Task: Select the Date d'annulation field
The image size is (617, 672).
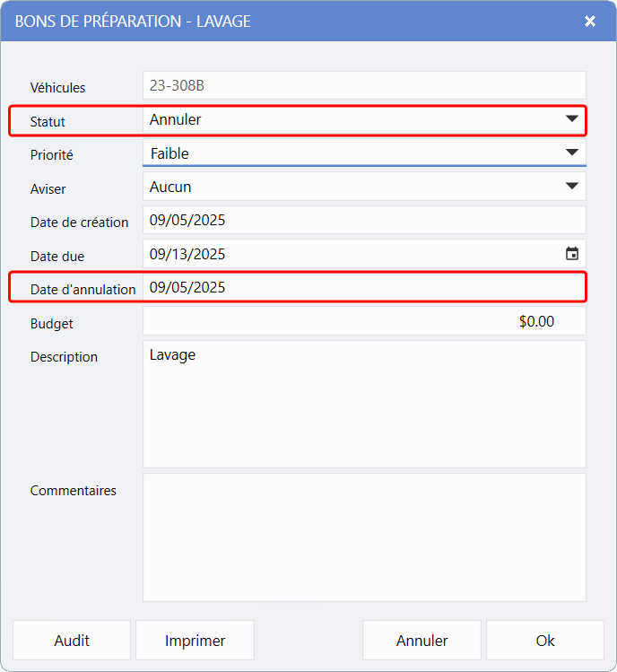Action: (x=363, y=288)
